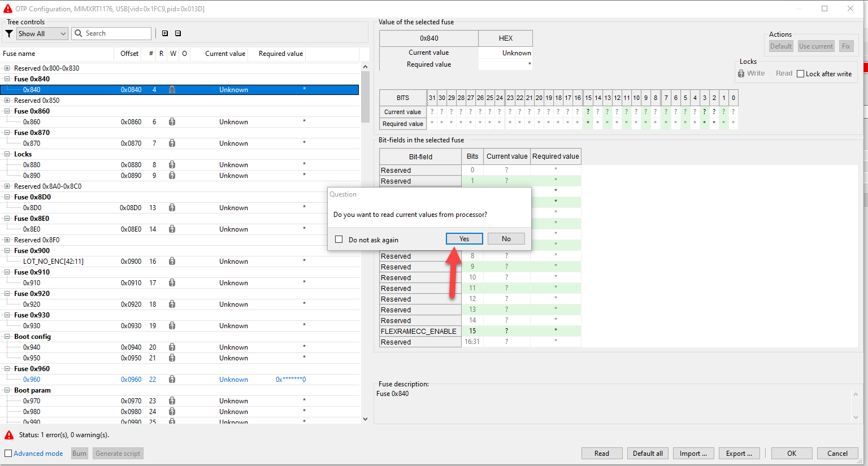Check Lock after write
The width and height of the screenshot is (868, 466).
tap(800, 73)
